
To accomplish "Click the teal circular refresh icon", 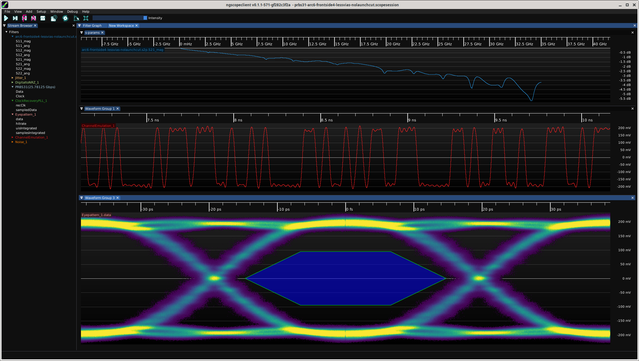I will pyautogui.click(x=65, y=18).
